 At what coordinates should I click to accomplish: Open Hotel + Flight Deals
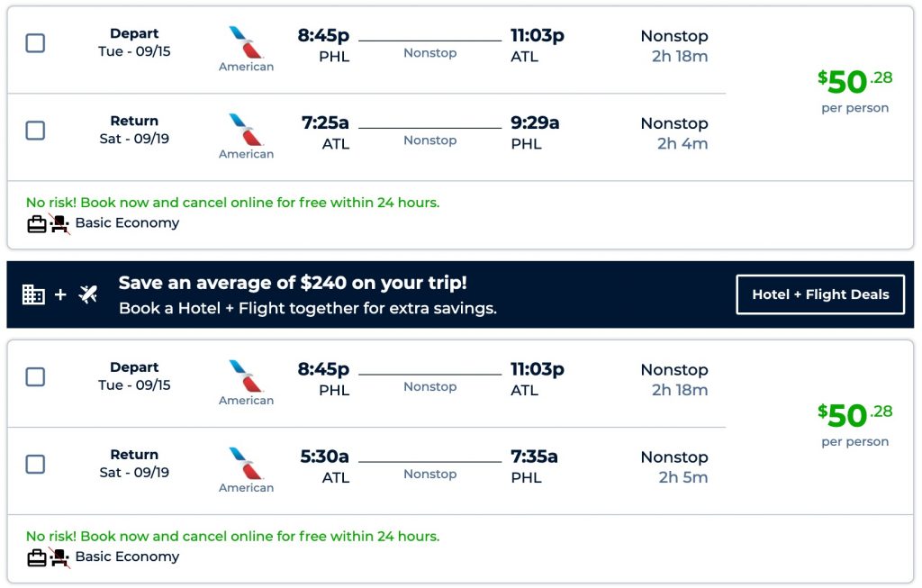pyautogui.click(x=820, y=294)
